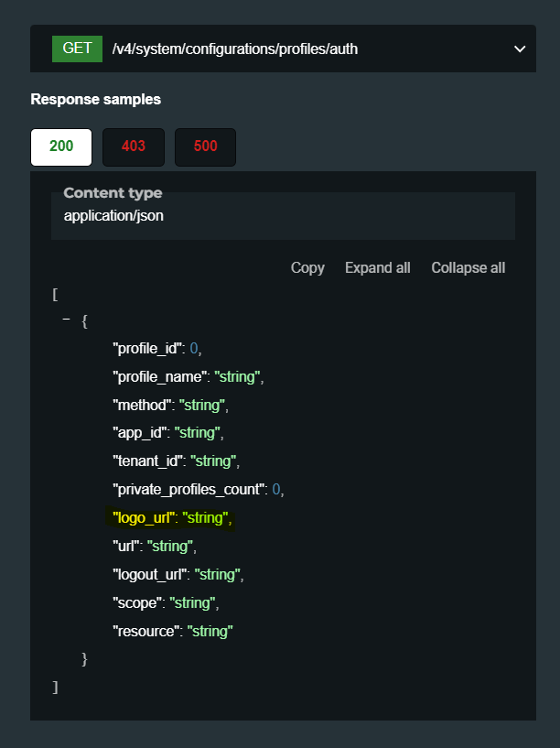Click the "resource" property key
560x748 pixels.
pyautogui.click(x=145, y=632)
